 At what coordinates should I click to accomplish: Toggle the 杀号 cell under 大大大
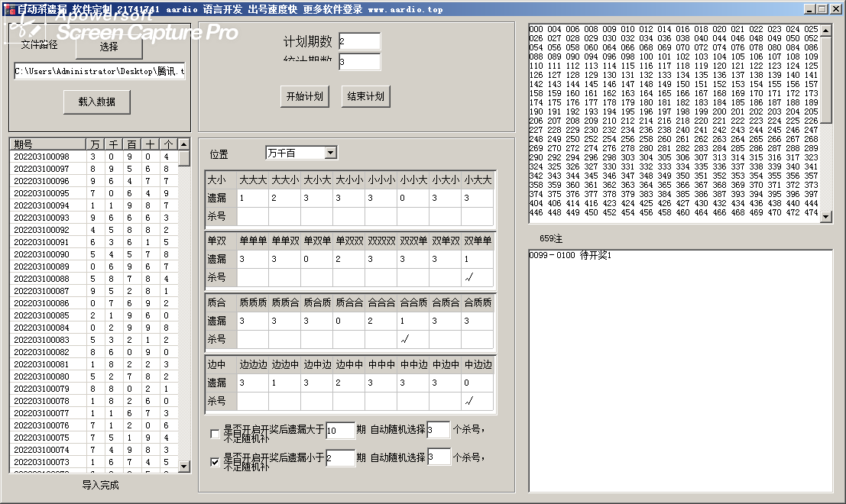(x=252, y=216)
